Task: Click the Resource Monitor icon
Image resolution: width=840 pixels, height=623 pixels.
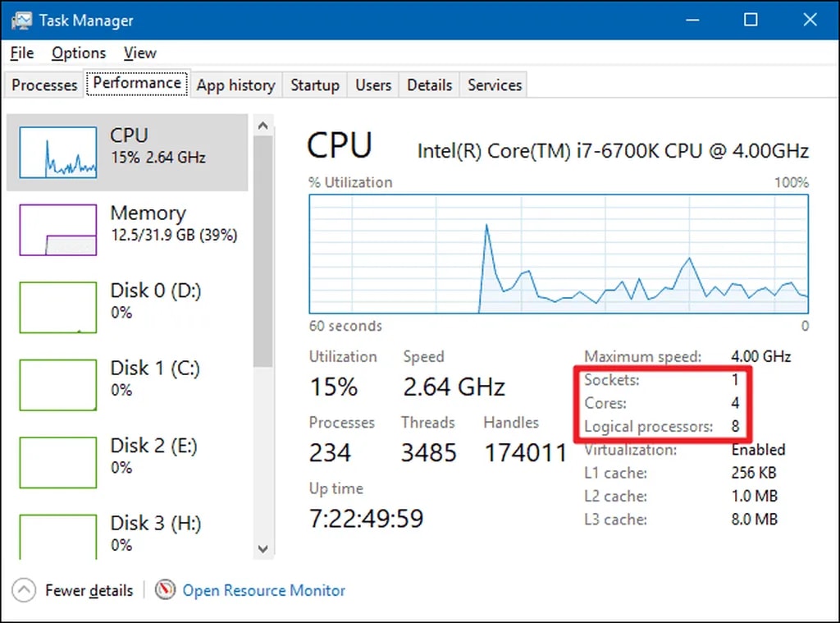Action: click(165, 590)
